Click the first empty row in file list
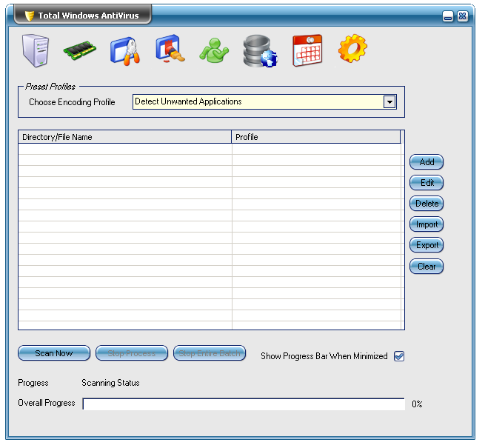Image resolution: width=485 pixels, height=448 pixels. pos(210,149)
